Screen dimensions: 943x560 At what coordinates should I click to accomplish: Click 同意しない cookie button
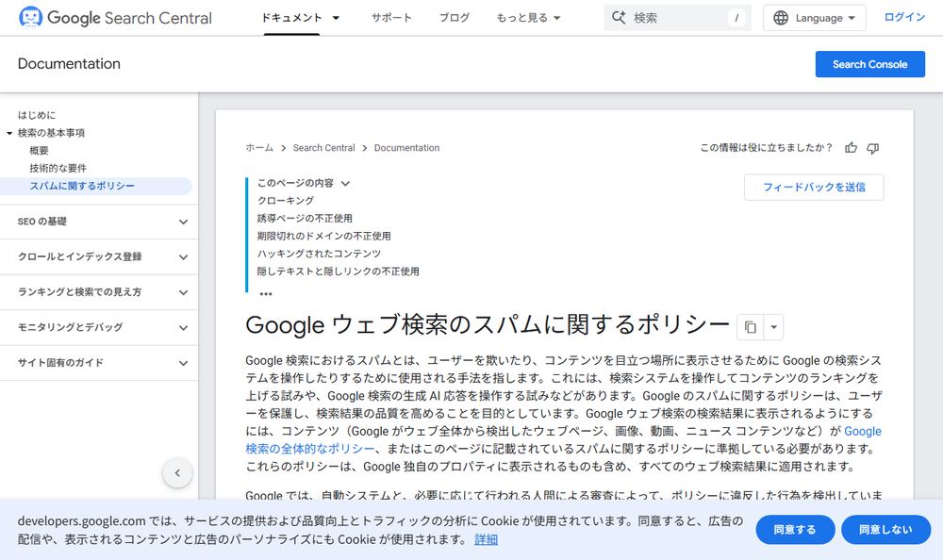click(885, 529)
